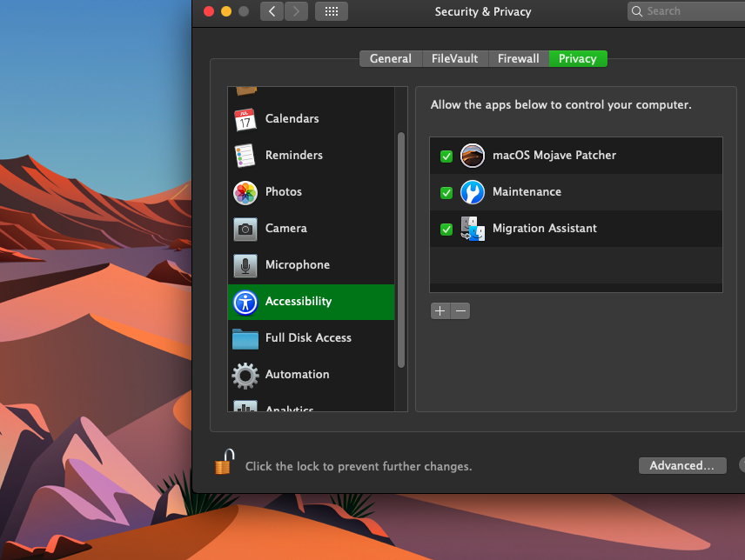Click the Migration Assistant app icon
Image resolution: width=745 pixels, height=560 pixels.
[473, 229]
